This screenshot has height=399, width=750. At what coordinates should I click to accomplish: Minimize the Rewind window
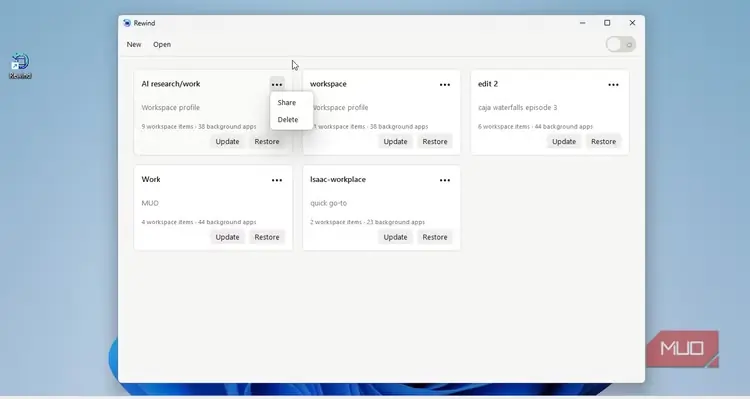tap(582, 23)
